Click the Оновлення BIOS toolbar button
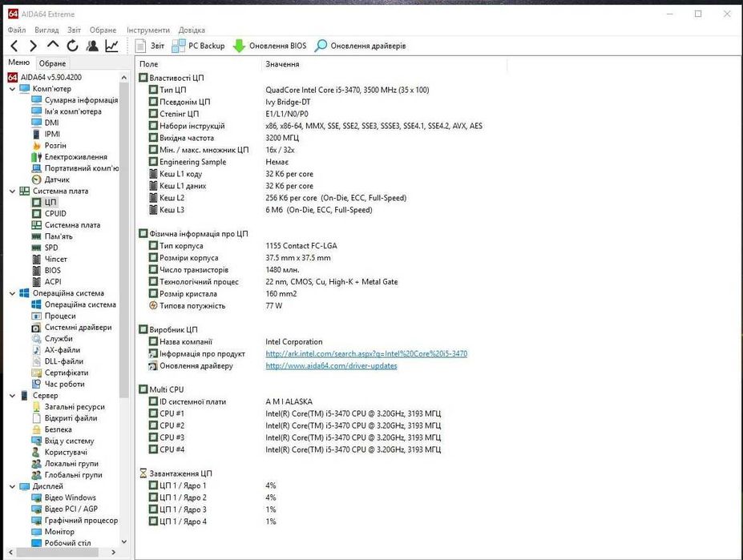This screenshot has height=560, width=743. [x=270, y=46]
